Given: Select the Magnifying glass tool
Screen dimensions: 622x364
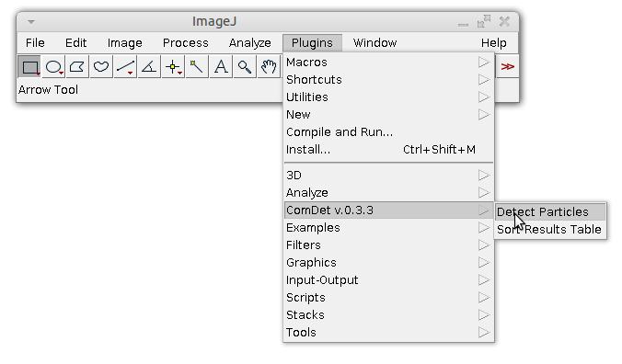Looking at the screenshot, I should click(x=245, y=67).
